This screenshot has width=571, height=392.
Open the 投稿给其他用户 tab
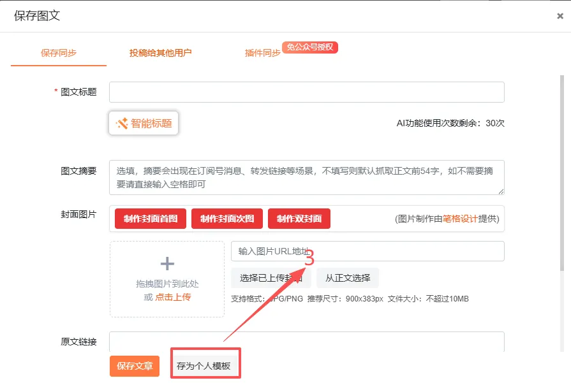(x=160, y=53)
